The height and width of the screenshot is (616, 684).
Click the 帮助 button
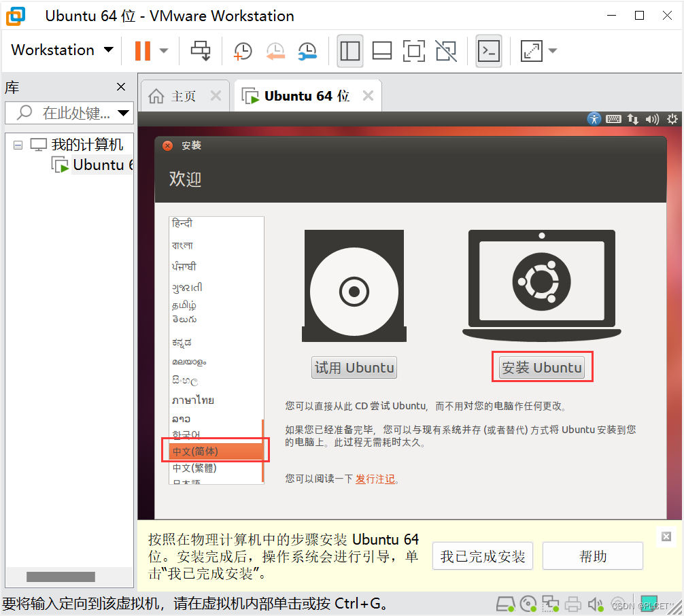click(x=592, y=556)
